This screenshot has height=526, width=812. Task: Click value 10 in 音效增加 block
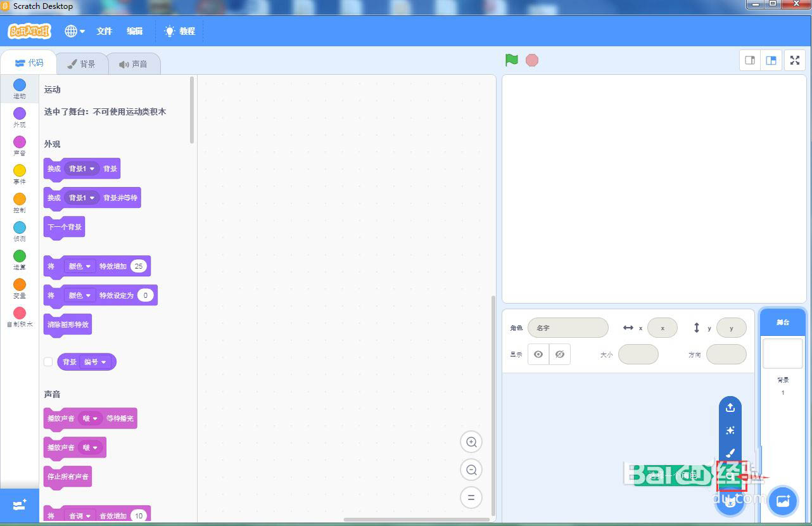[x=139, y=516]
